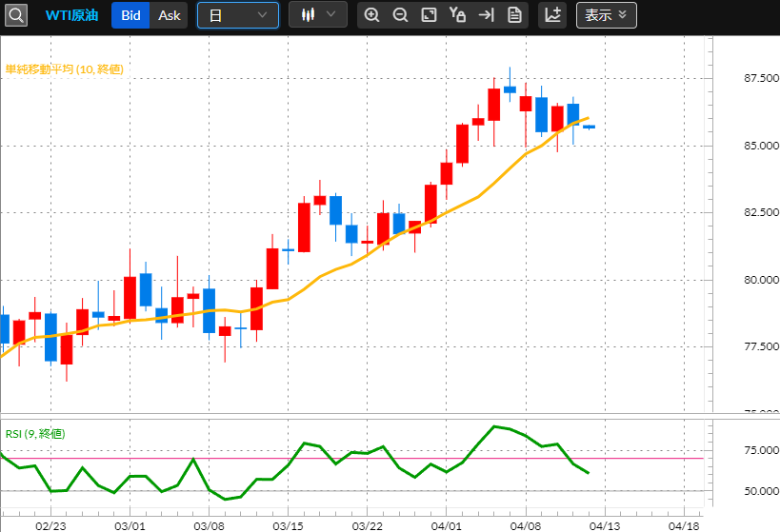Open the symbol search magnifier icon
Viewport: 780px width, 532px height.
16,15
